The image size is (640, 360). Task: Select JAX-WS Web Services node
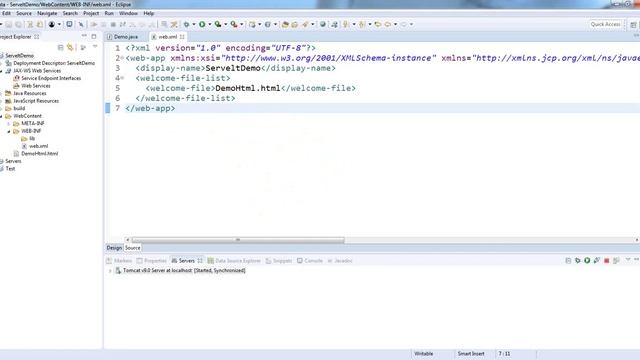37,71
